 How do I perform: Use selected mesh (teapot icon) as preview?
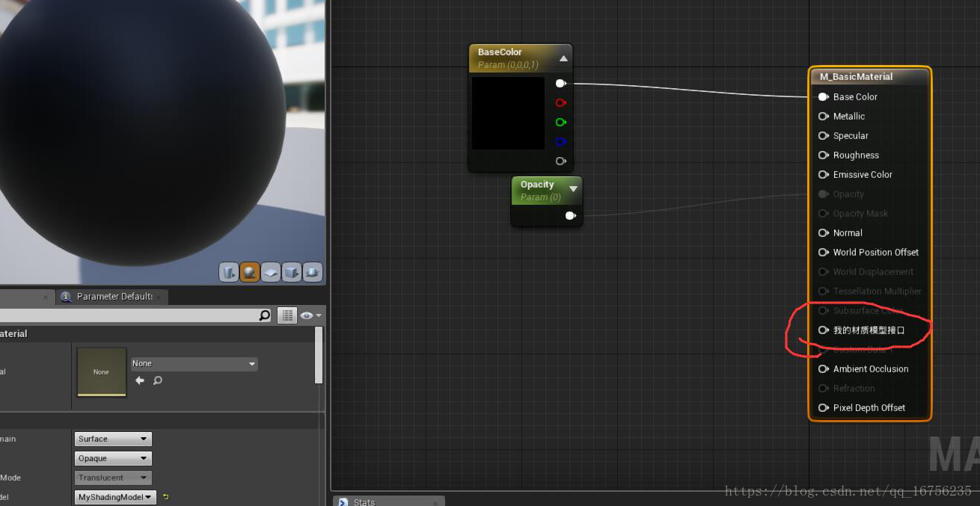click(313, 272)
